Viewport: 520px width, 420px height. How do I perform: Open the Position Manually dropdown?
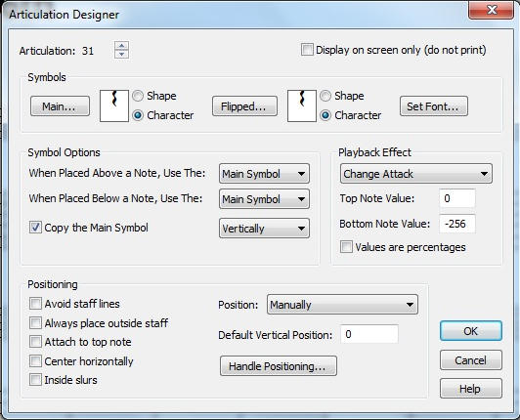[342, 305]
